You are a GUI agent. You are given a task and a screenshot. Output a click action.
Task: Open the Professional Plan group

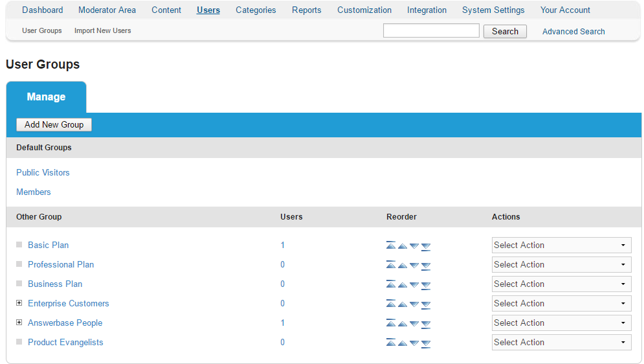61,264
